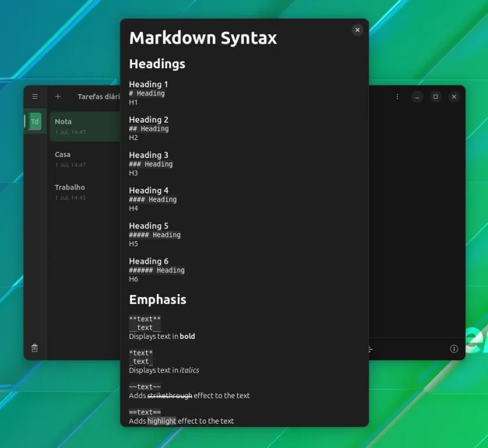Open the Casa note
The width and height of the screenshot is (488, 448).
coord(85,159)
